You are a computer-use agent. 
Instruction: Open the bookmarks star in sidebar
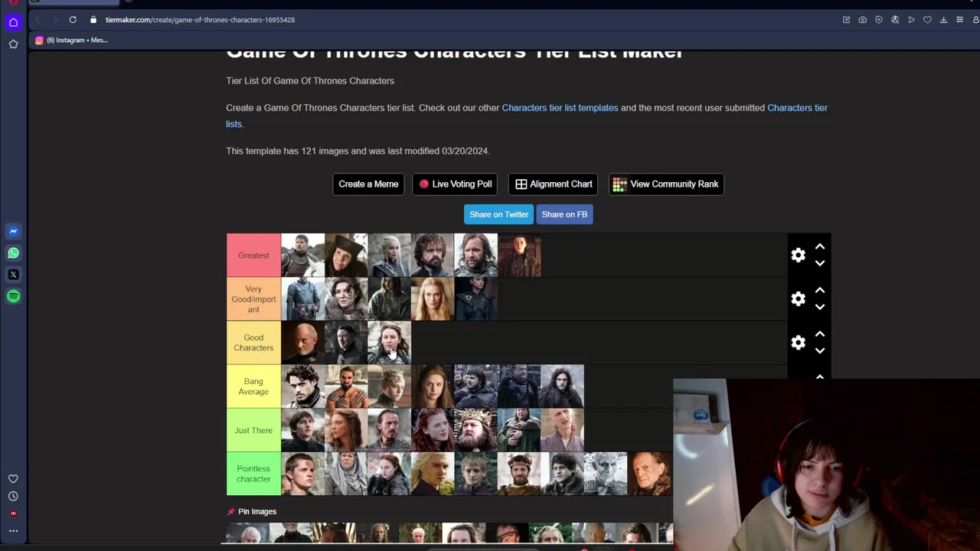13,44
